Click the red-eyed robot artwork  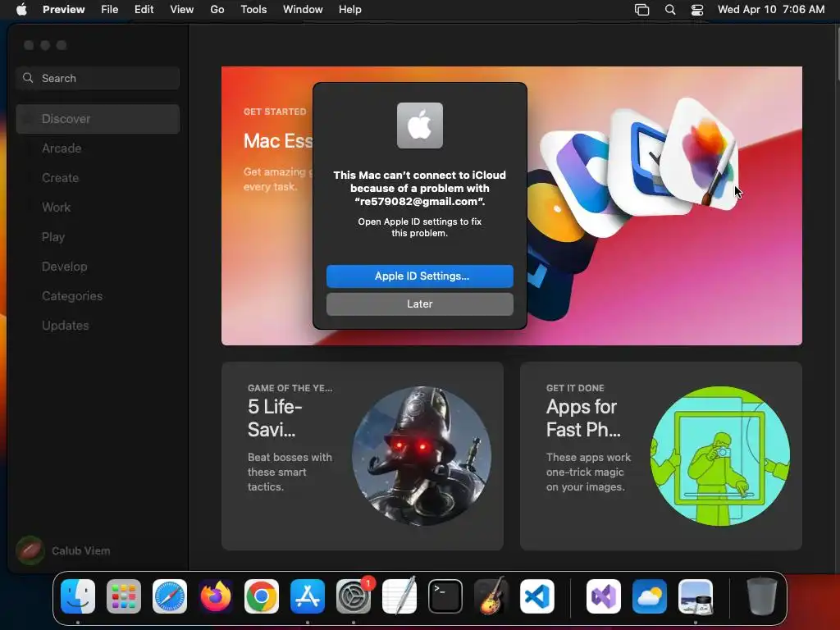421,456
